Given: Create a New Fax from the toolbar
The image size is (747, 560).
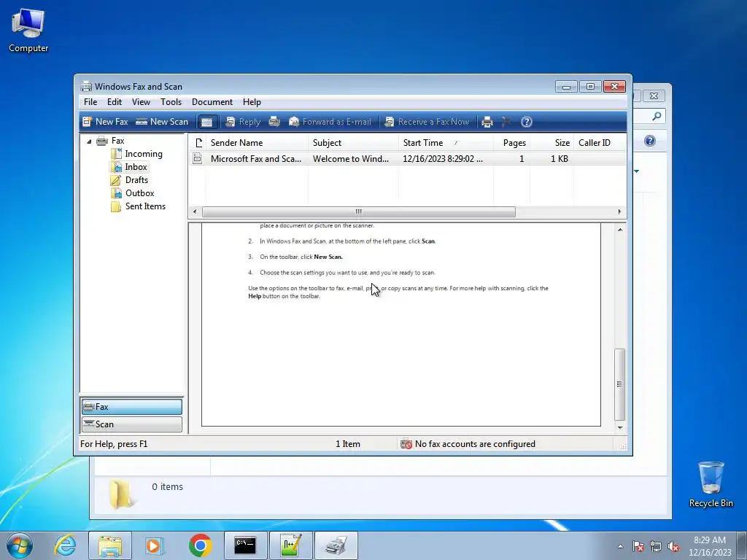Looking at the screenshot, I should (105, 122).
